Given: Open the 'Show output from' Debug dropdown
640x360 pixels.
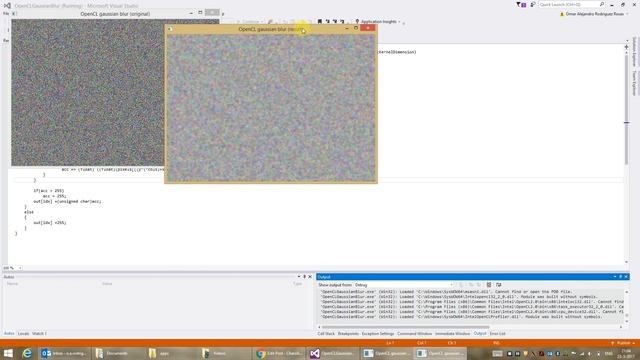Looking at the screenshot, I should pyautogui.click(x=404, y=285).
